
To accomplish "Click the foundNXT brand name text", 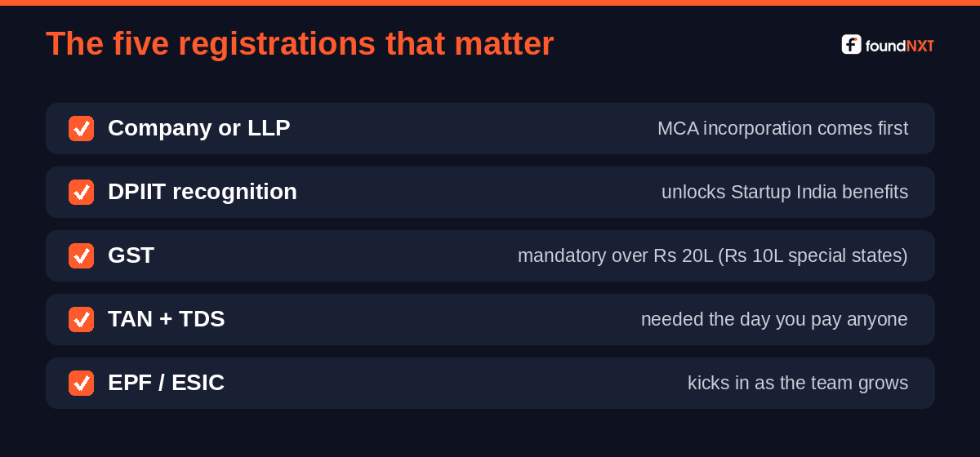I will pyautogui.click(x=899, y=46).
